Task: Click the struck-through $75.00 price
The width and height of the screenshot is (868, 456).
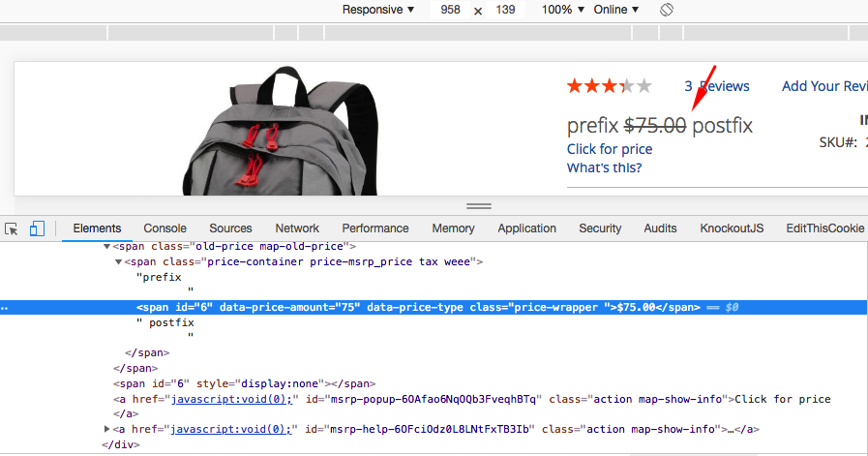Action: pos(655,126)
